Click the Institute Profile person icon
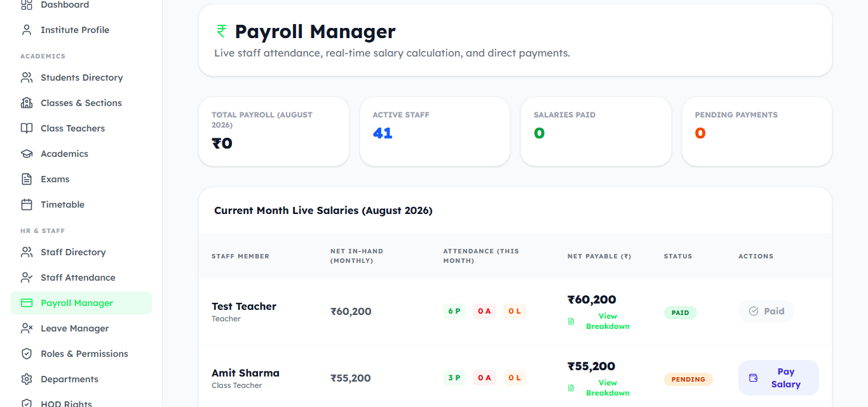 (x=27, y=30)
